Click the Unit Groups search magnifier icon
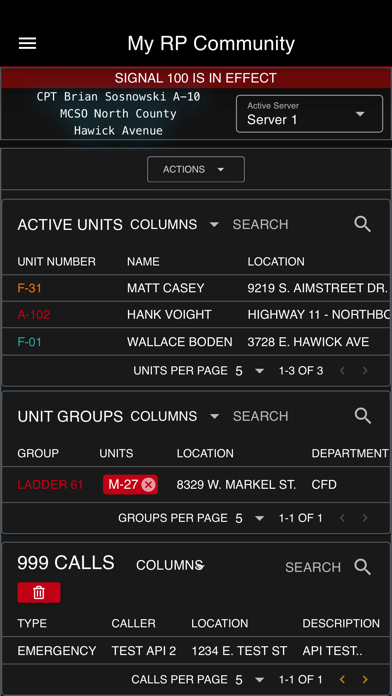392x696 pixels. coord(363,416)
